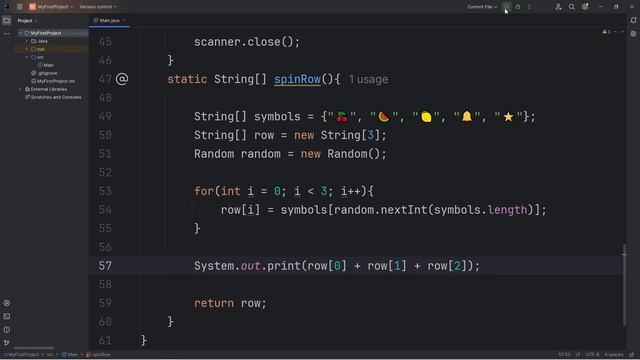Viewport: 640px width, 360px height.
Task: Click the @ gutter icon on line 47
Action: [122, 79]
